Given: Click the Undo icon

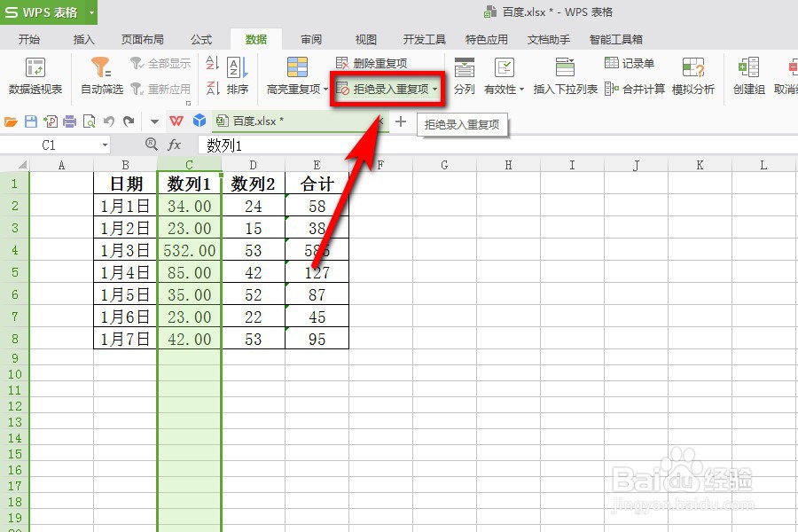Looking at the screenshot, I should pos(108,121).
